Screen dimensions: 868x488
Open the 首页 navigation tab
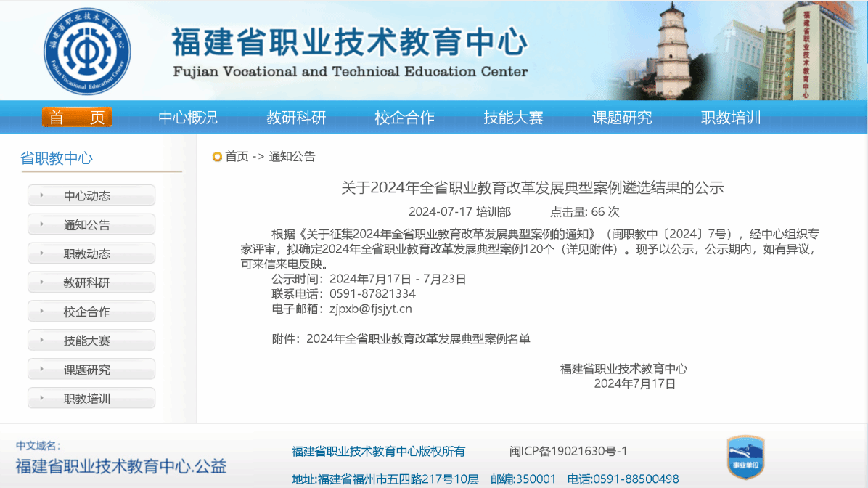pos(77,118)
